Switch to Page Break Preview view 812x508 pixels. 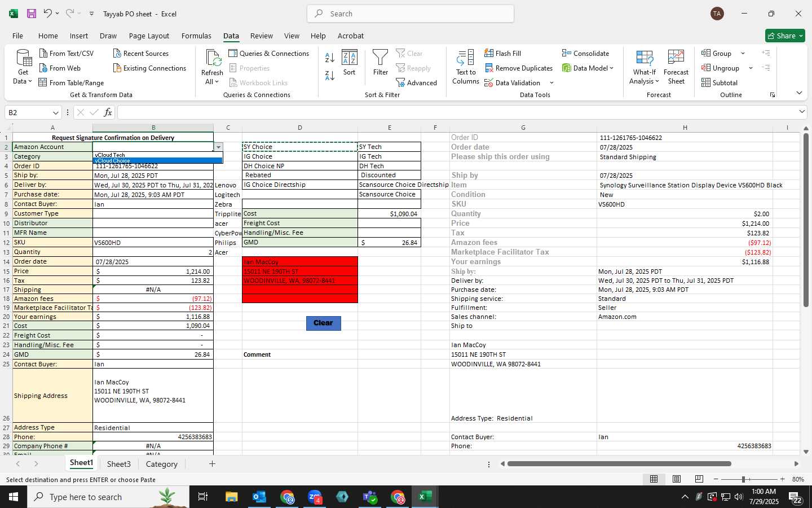click(x=699, y=479)
